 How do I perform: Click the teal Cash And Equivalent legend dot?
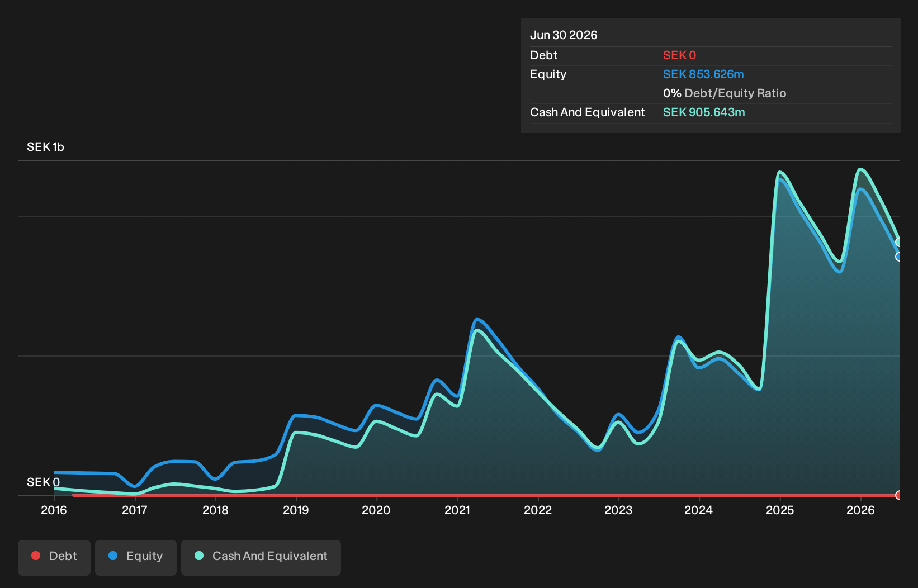click(199, 556)
